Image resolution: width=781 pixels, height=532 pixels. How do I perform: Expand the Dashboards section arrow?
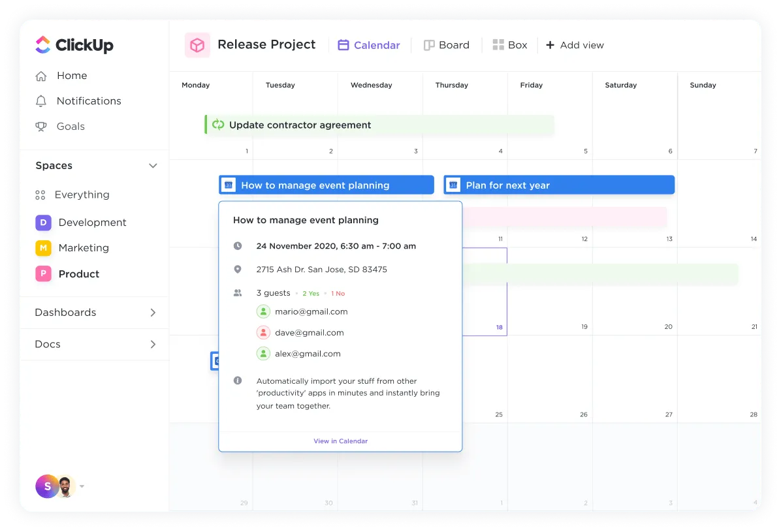153,313
